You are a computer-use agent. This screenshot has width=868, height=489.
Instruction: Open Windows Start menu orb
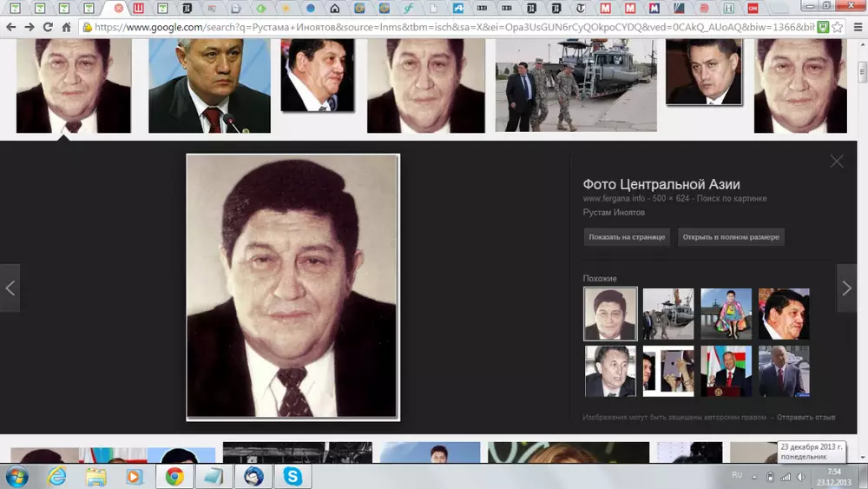[x=16, y=476]
